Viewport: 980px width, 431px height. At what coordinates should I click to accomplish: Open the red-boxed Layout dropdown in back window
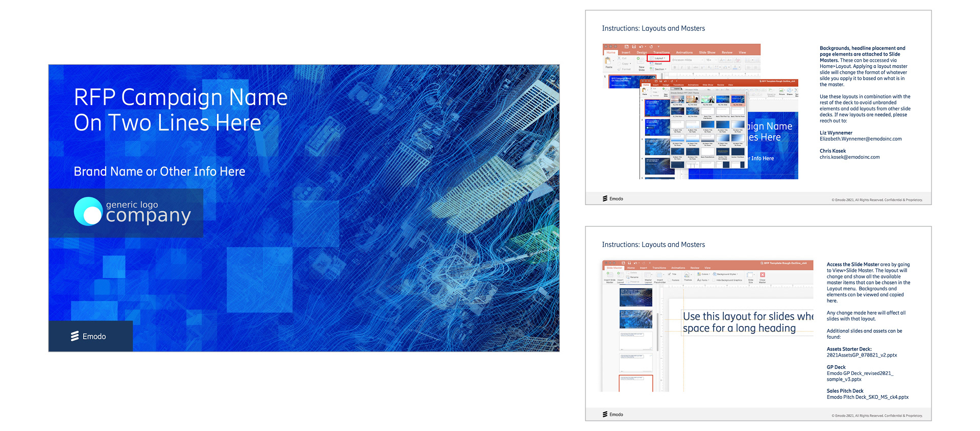coord(658,58)
